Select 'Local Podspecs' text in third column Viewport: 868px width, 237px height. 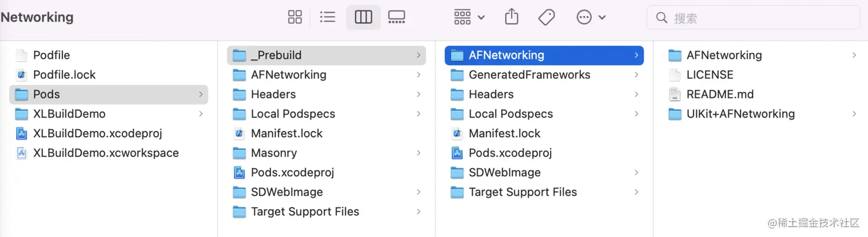[511, 114]
